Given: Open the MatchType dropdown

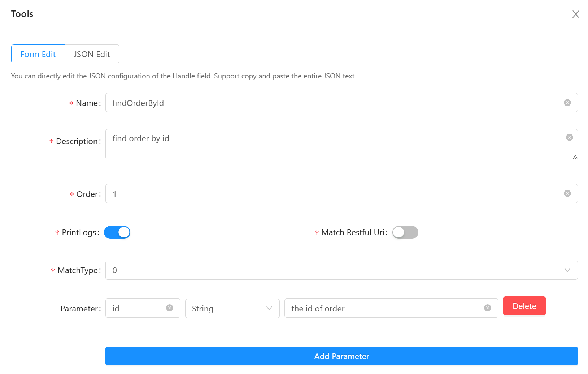Looking at the screenshot, I should (336, 270).
